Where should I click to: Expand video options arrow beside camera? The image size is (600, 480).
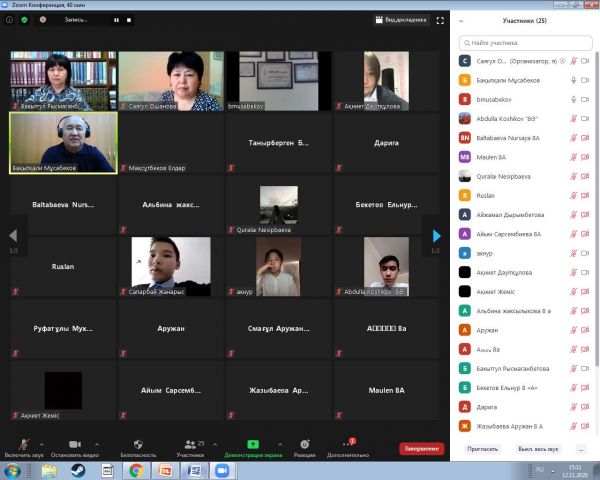tap(97, 442)
